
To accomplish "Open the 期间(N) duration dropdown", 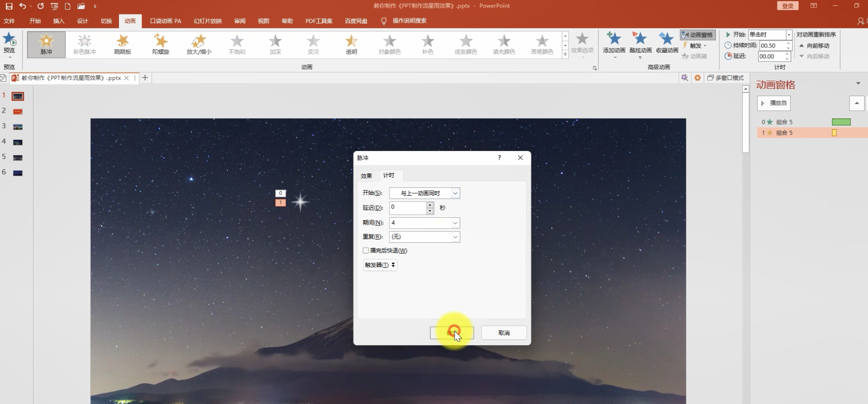I will point(455,223).
